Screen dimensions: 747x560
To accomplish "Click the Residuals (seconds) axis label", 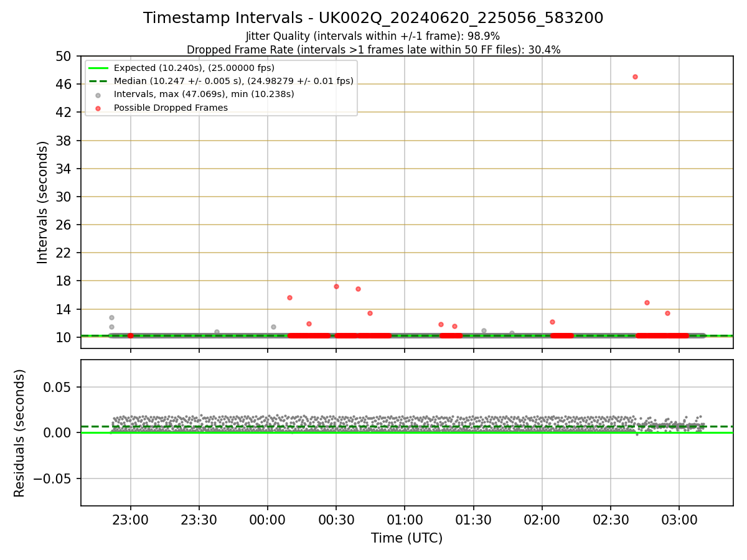I will tap(20, 433).
